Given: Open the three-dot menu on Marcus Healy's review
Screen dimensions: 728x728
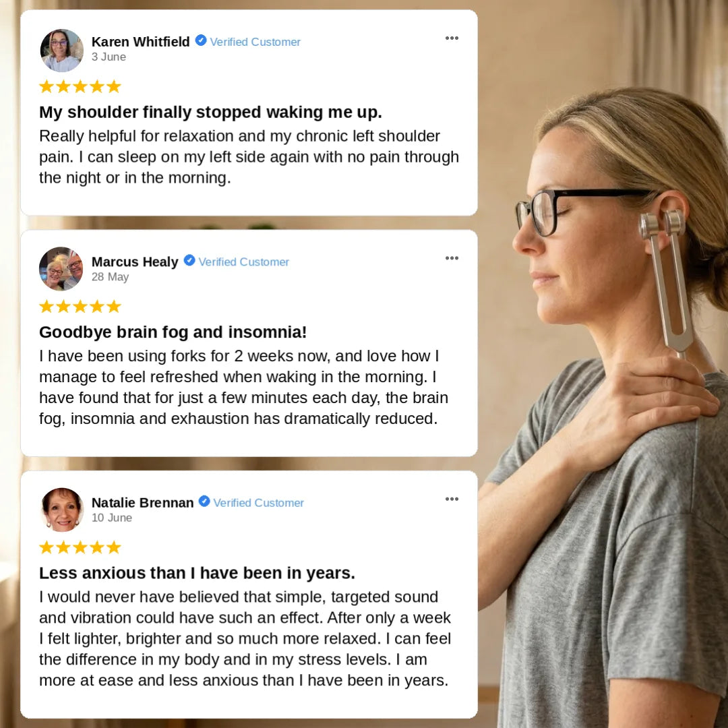Looking at the screenshot, I should pos(452,258).
